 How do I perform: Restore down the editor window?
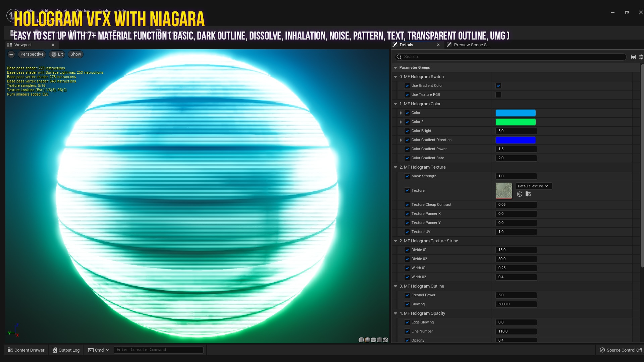coord(627,12)
